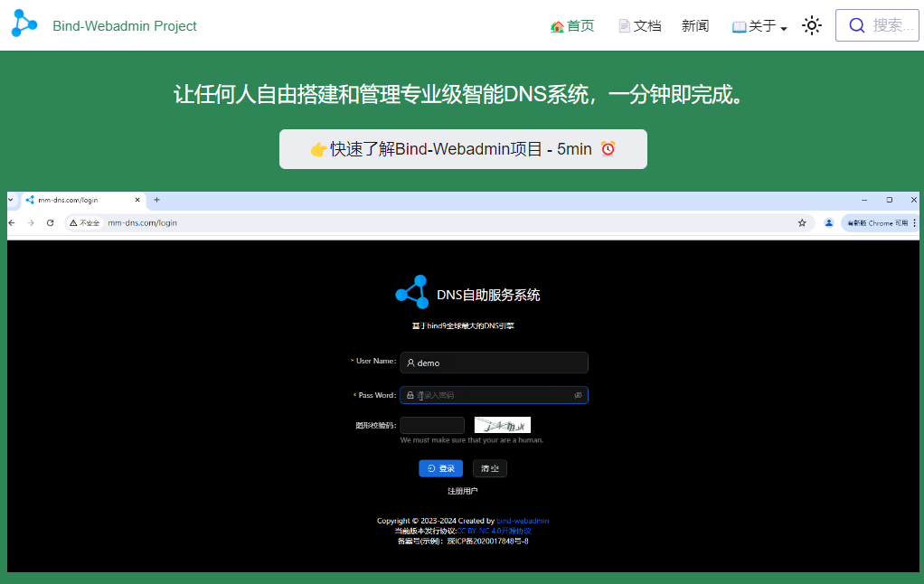
Task: Click 快速了解Bind-Webadmin项目 - 5min button
Action: 463,149
